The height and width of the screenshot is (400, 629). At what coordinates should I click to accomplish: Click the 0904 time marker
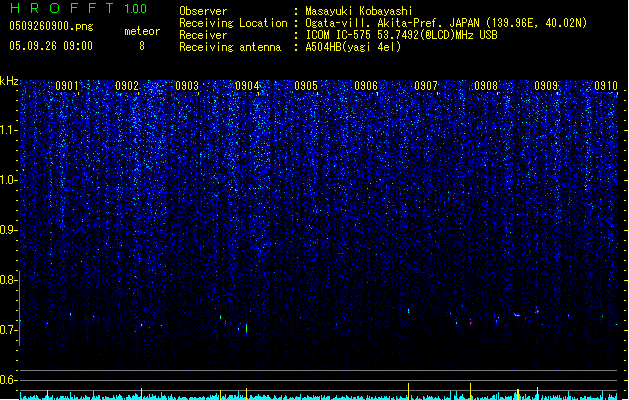[247, 86]
